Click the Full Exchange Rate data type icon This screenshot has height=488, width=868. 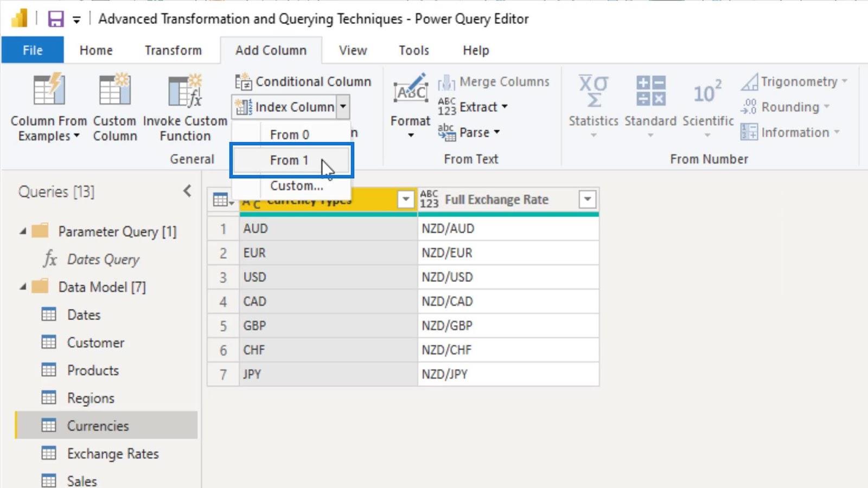tap(429, 199)
